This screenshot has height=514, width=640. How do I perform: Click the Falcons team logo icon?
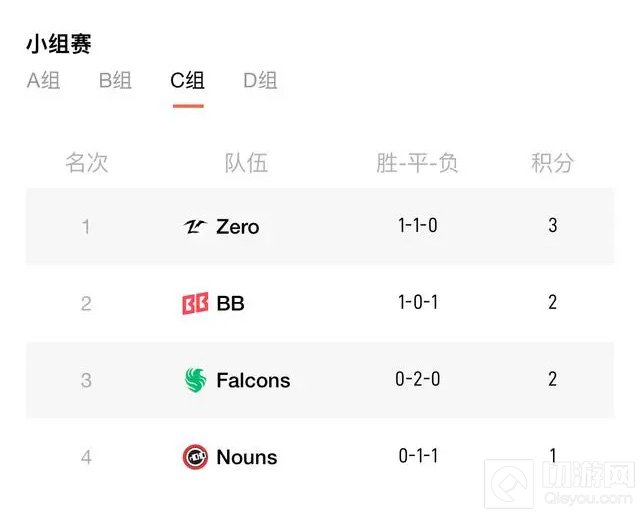tap(195, 380)
